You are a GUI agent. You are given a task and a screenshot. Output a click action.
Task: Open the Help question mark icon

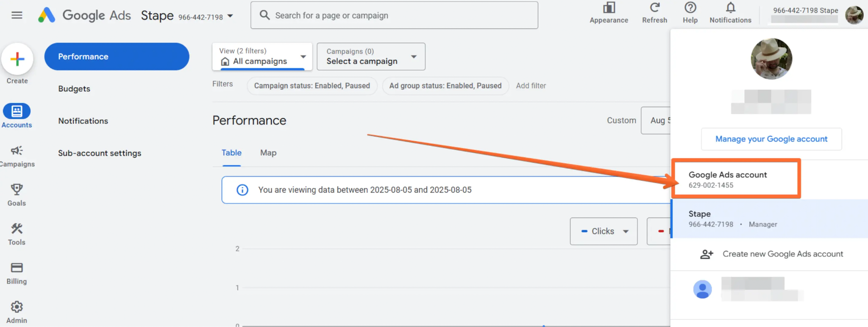[690, 8]
